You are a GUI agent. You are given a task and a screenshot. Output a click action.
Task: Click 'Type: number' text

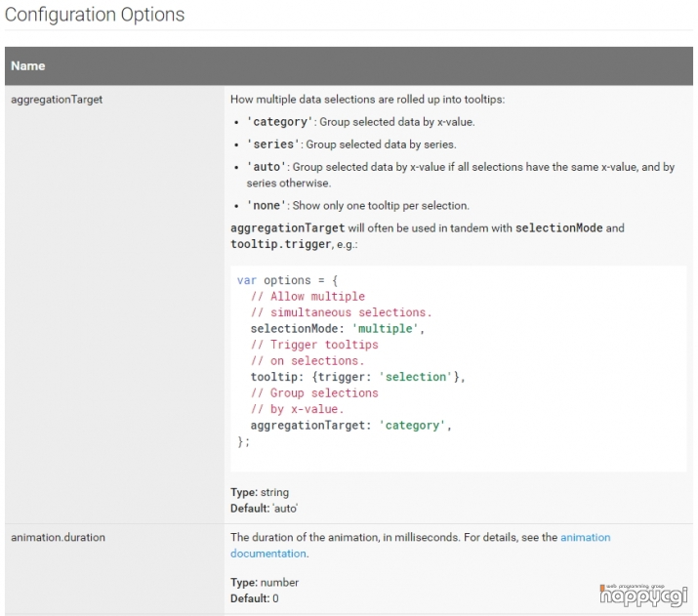(x=265, y=583)
